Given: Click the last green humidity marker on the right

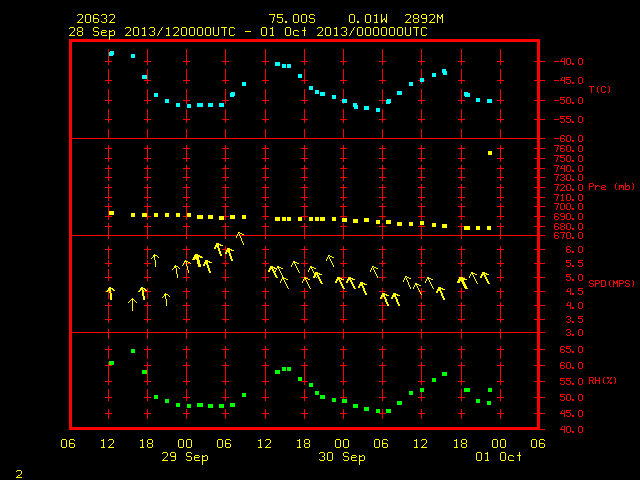Looking at the screenshot, I should 490,390.
